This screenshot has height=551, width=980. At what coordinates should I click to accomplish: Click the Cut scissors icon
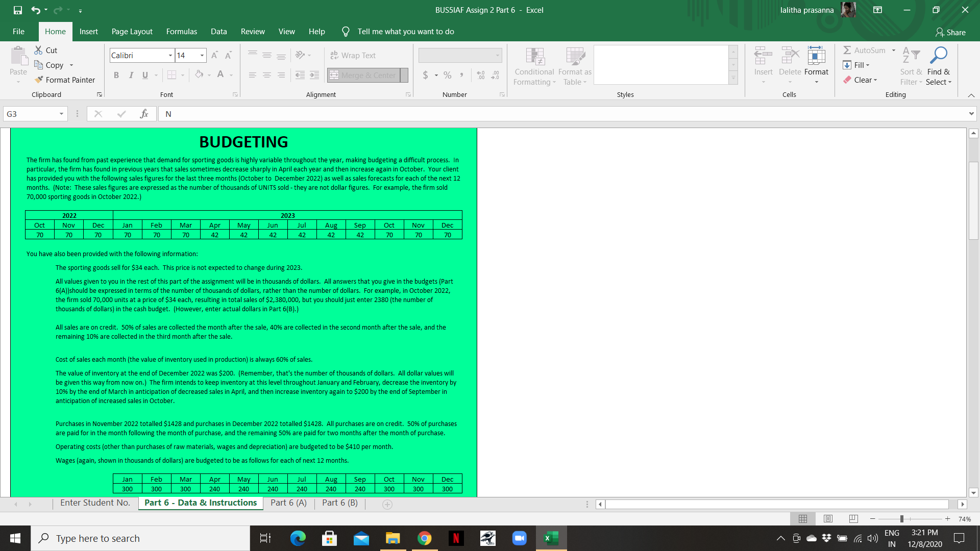click(x=38, y=49)
